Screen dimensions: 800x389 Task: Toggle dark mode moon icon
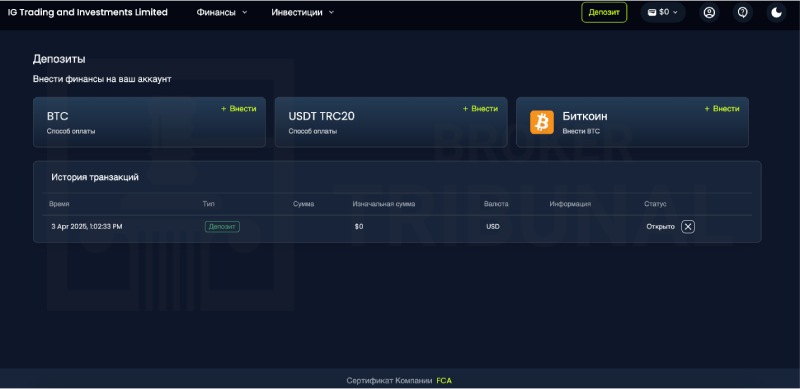pos(777,12)
